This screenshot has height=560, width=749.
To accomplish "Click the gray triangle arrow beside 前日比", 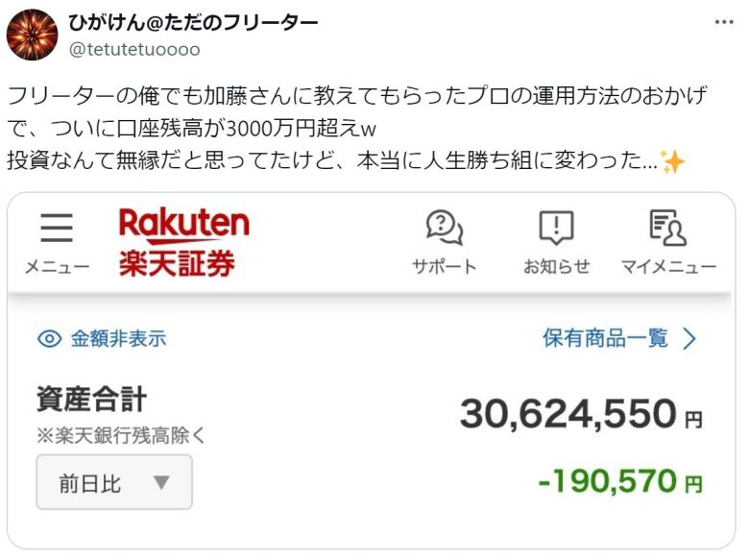I will pos(161,482).
